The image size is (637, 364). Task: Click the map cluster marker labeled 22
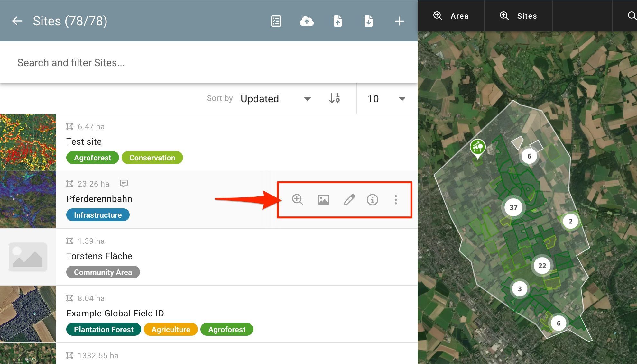[542, 266]
